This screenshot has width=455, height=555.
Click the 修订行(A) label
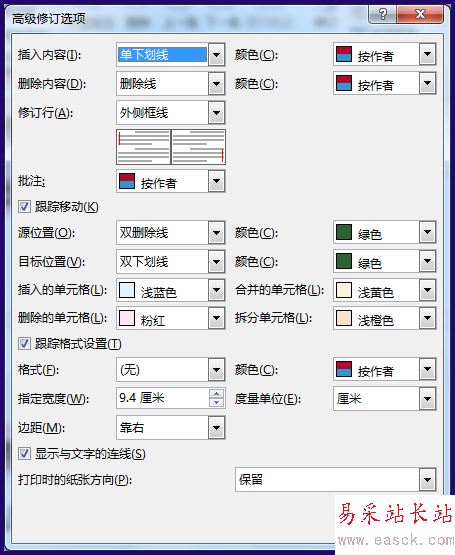45,113
